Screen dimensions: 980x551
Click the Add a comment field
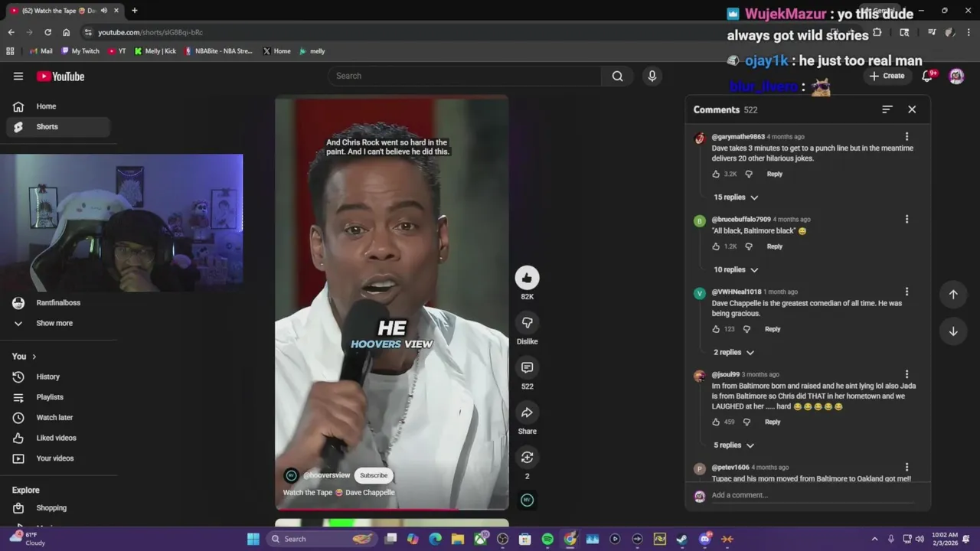click(x=812, y=495)
